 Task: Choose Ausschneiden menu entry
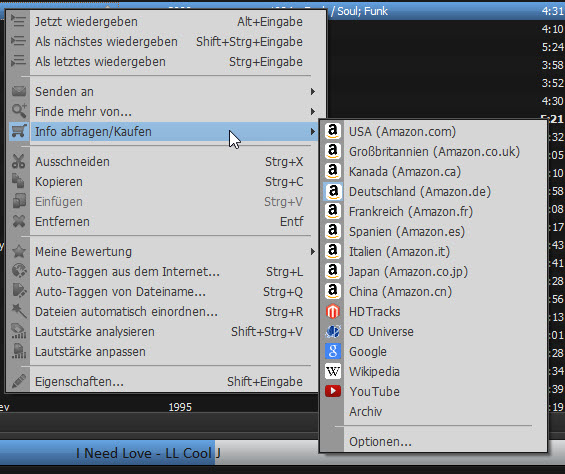(x=163, y=161)
